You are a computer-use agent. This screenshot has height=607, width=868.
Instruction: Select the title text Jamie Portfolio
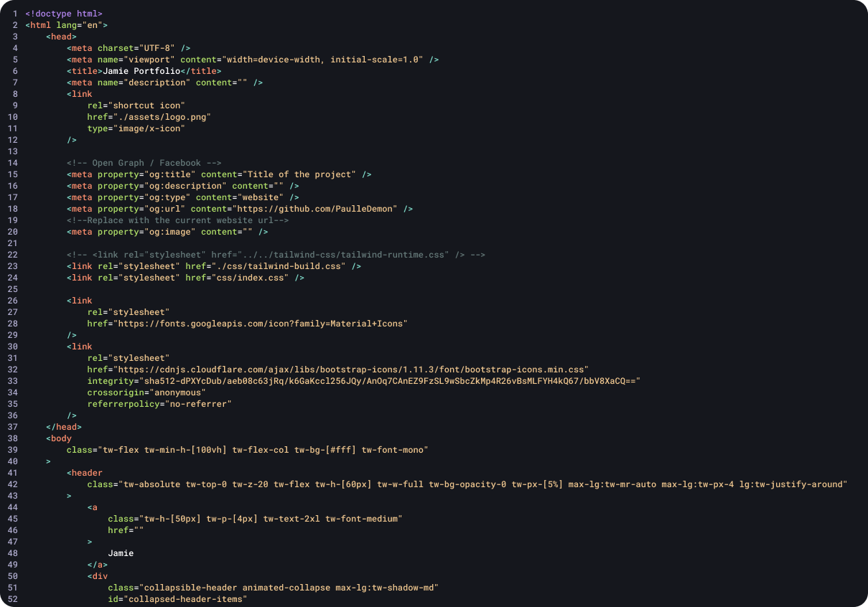coord(141,71)
